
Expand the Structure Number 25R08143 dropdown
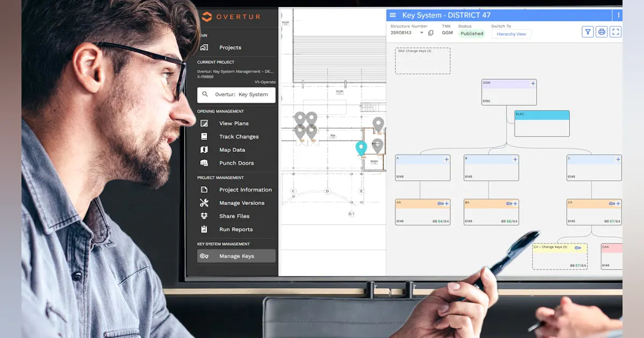(x=421, y=33)
